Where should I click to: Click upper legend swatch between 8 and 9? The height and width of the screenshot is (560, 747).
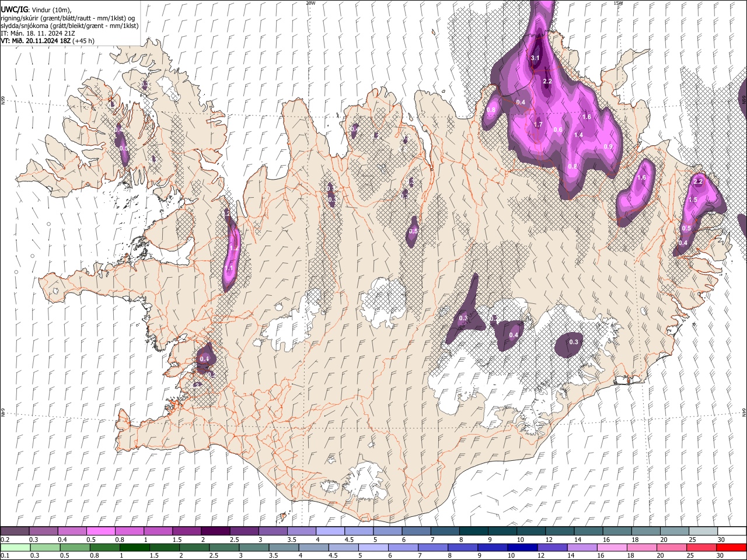474,531
